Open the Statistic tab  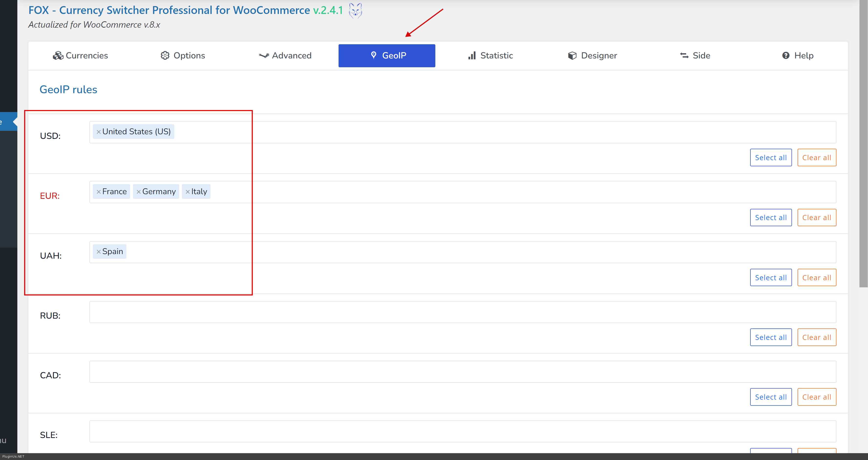490,56
